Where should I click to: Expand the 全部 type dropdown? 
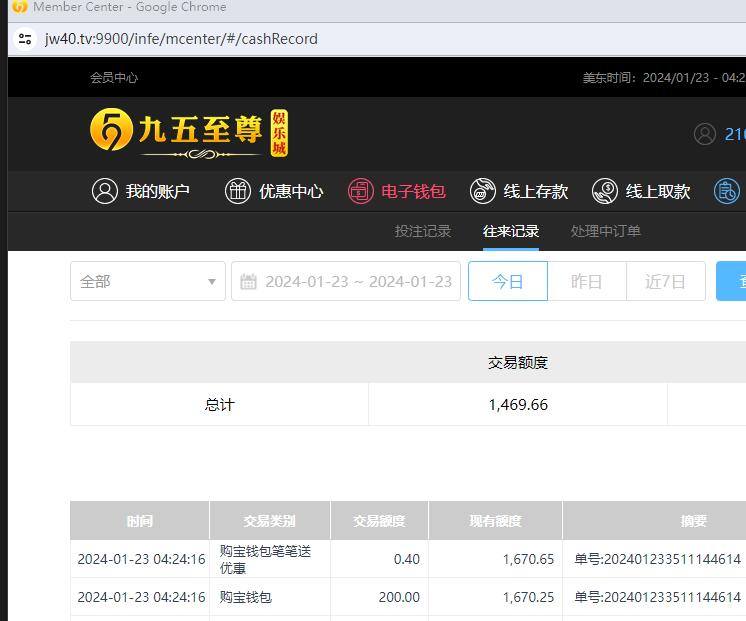point(147,281)
